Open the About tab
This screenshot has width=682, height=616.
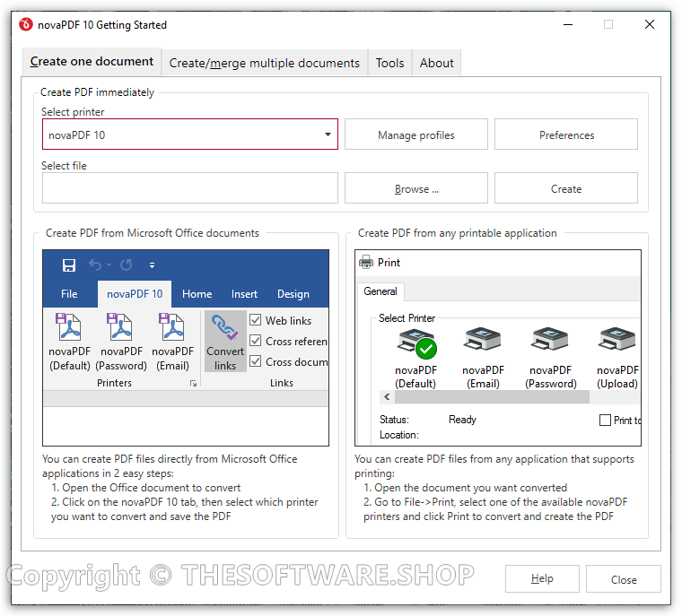(436, 63)
